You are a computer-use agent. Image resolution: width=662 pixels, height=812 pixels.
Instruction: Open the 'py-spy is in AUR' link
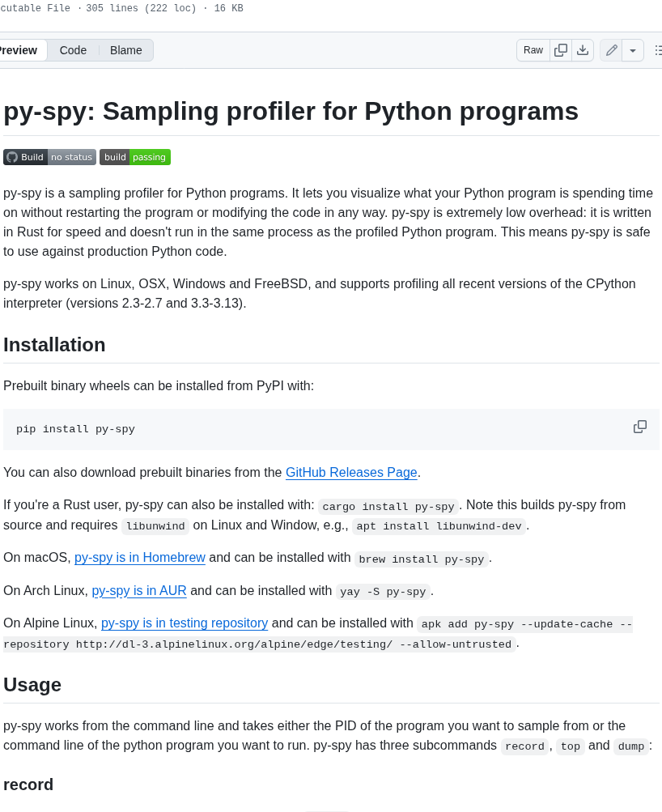138,590
